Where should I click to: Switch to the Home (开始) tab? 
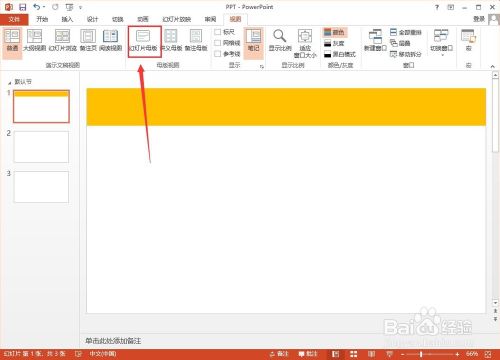[42, 19]
